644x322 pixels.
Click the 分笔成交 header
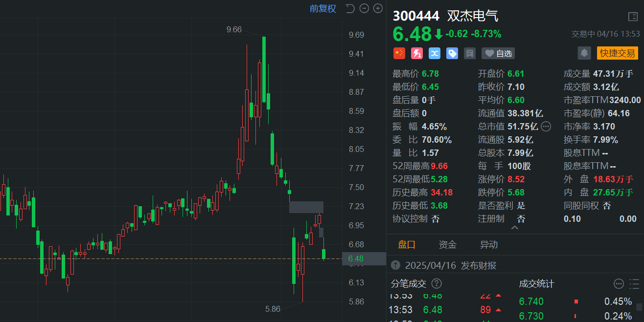[409, 284]
